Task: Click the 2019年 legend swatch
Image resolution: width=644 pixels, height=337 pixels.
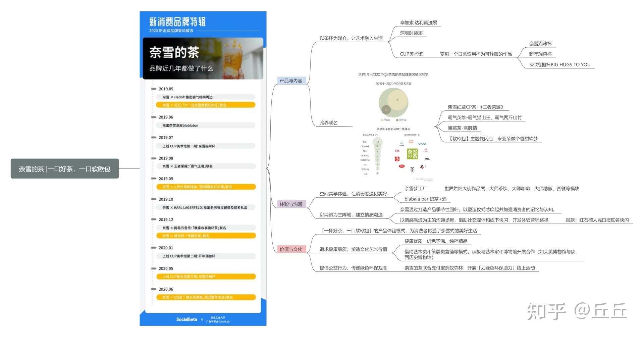Action: tap(382, 120)
